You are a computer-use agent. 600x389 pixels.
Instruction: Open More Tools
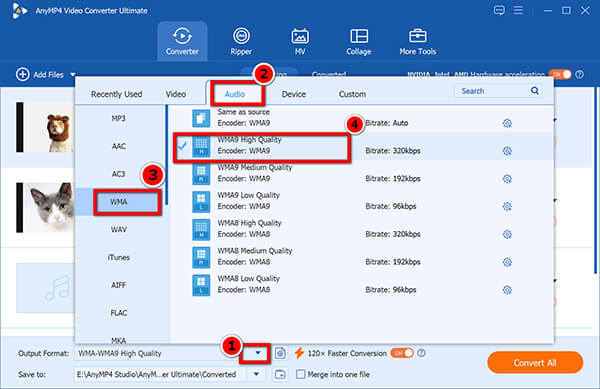point(417,41)
